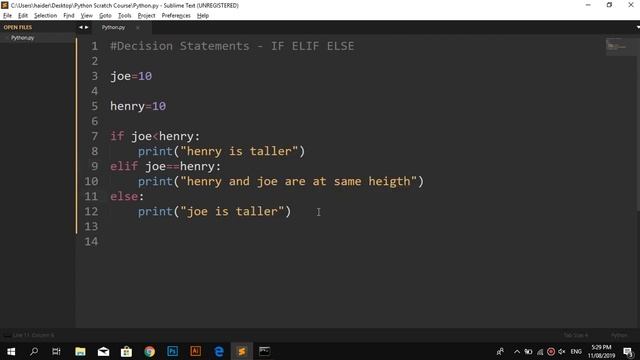Screen dimensions: 640x360
Task: Open the command prompt from taskbar
Action: click(x=264, y=351)
